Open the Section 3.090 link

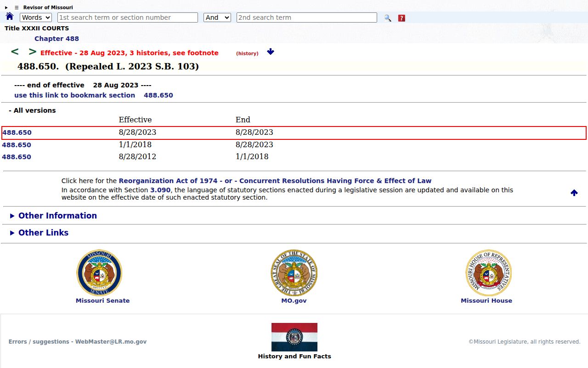tap(160, 190)
